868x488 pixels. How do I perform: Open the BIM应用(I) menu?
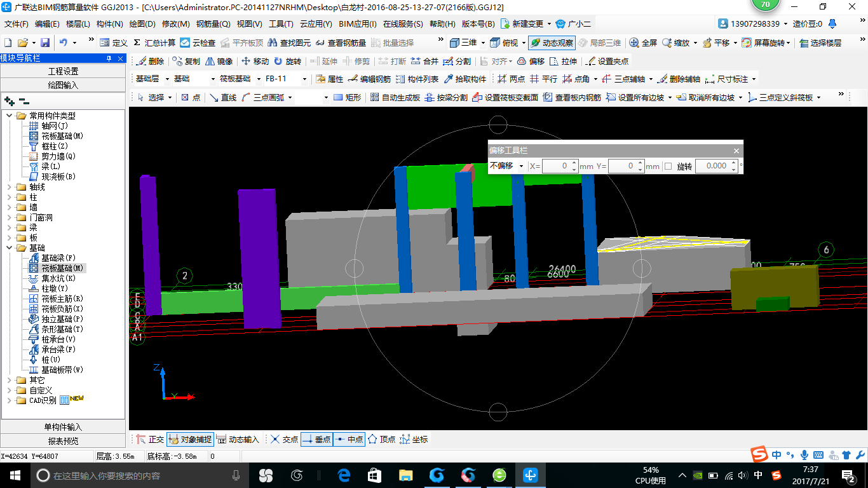[358, 24]
